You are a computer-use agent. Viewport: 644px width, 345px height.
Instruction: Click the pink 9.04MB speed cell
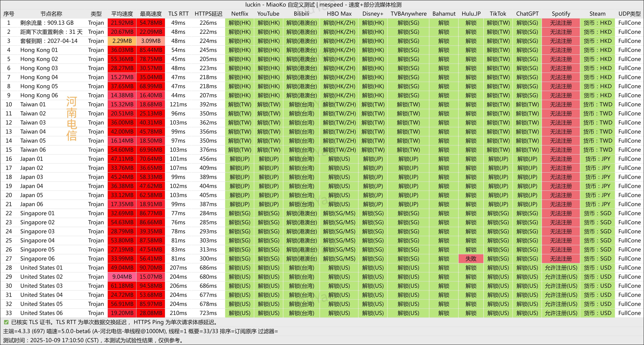click(x=122, y=277)
